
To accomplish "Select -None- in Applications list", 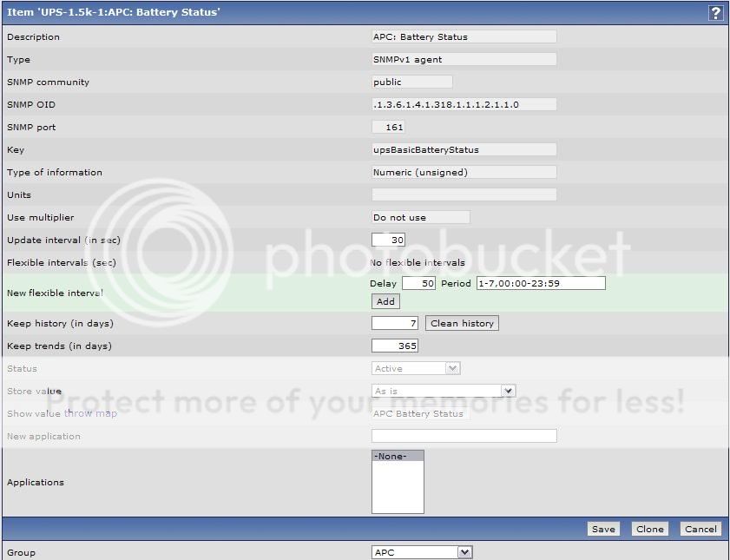I will pyautogui.click(x=398, y=456).
